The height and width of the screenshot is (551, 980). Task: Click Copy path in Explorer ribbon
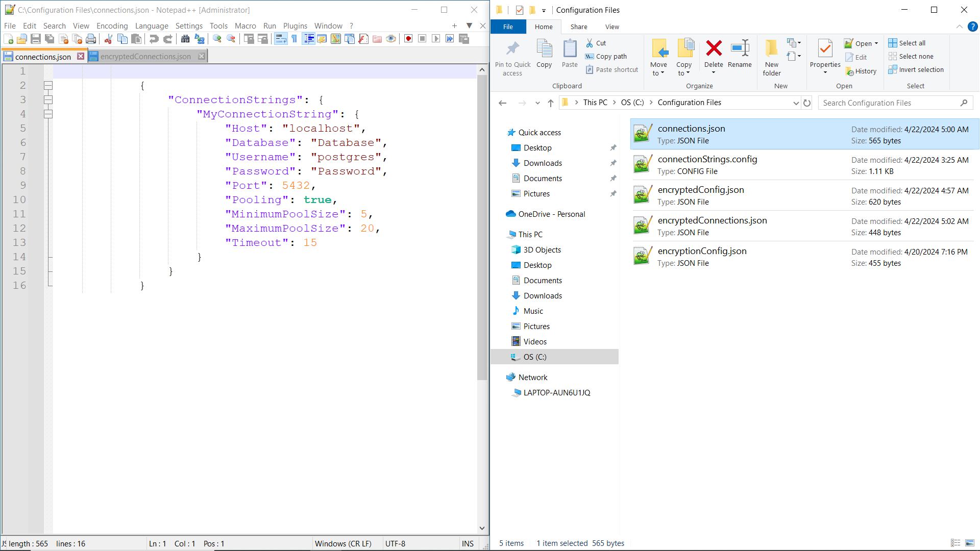[606, 57]
